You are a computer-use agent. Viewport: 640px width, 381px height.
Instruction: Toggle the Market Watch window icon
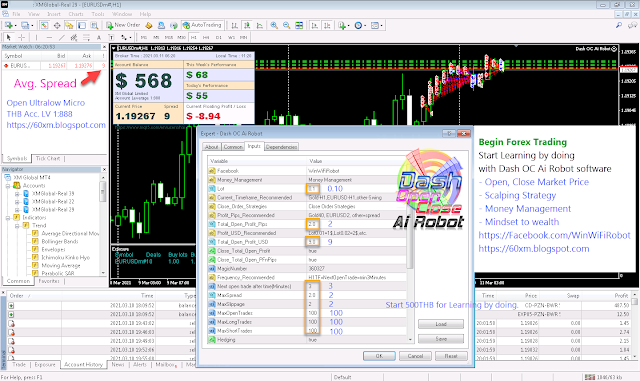[x=44, y=25]
